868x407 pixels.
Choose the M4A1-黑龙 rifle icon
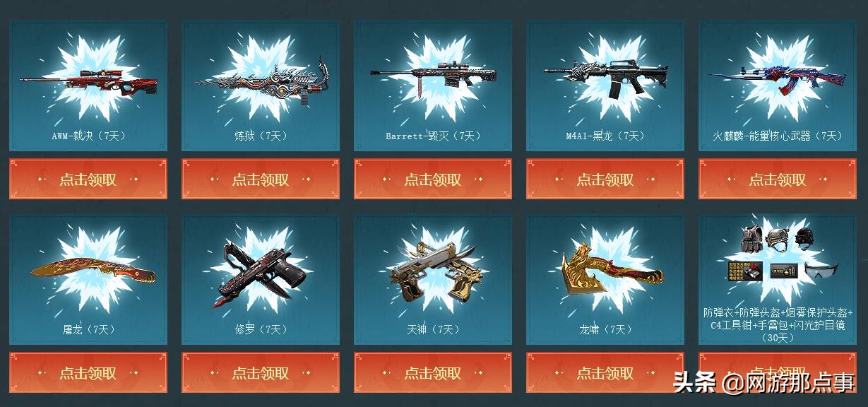(605, 76)
